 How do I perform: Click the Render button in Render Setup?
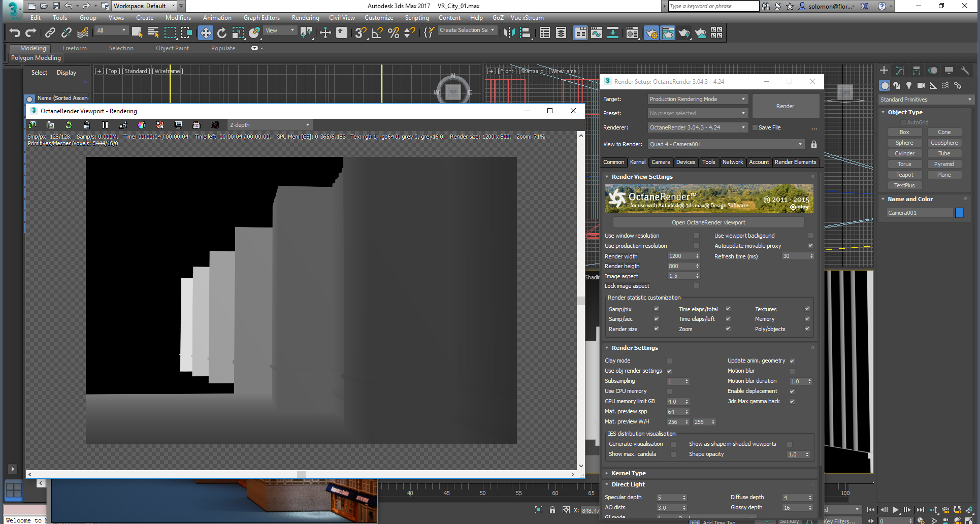coord(785,106)
